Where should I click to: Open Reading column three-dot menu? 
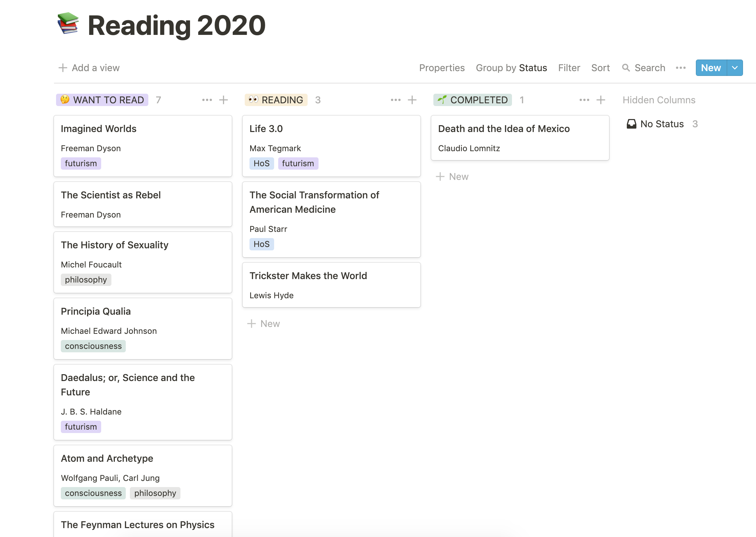point(395,100)
